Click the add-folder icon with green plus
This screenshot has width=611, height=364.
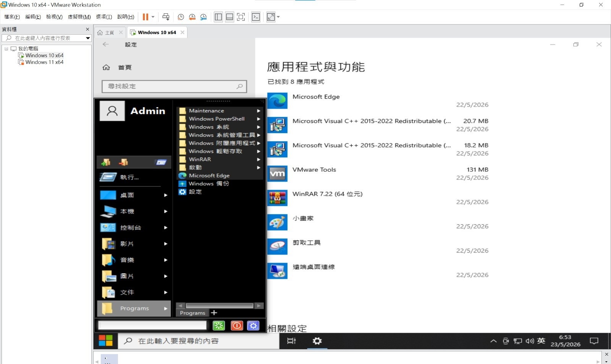tap(106, 162)
